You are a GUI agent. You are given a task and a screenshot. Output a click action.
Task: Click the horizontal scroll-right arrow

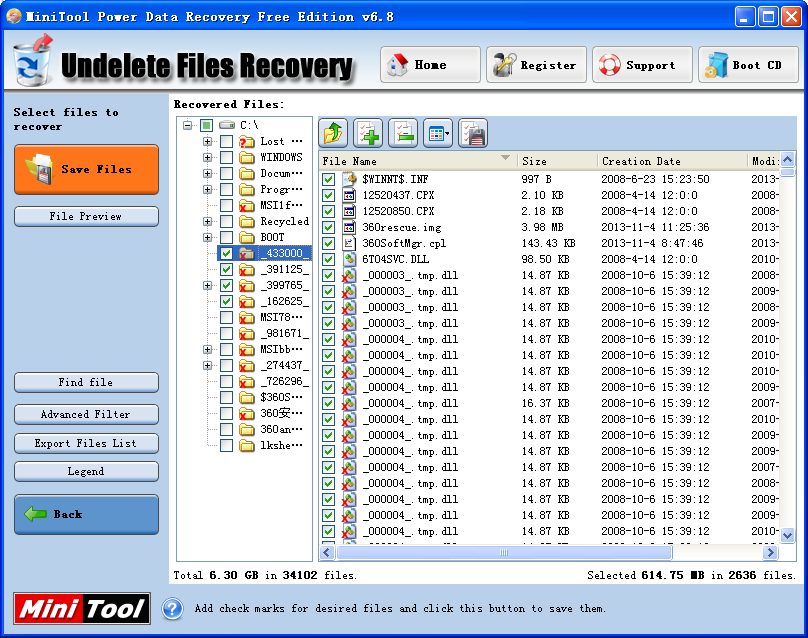(770, 552)
